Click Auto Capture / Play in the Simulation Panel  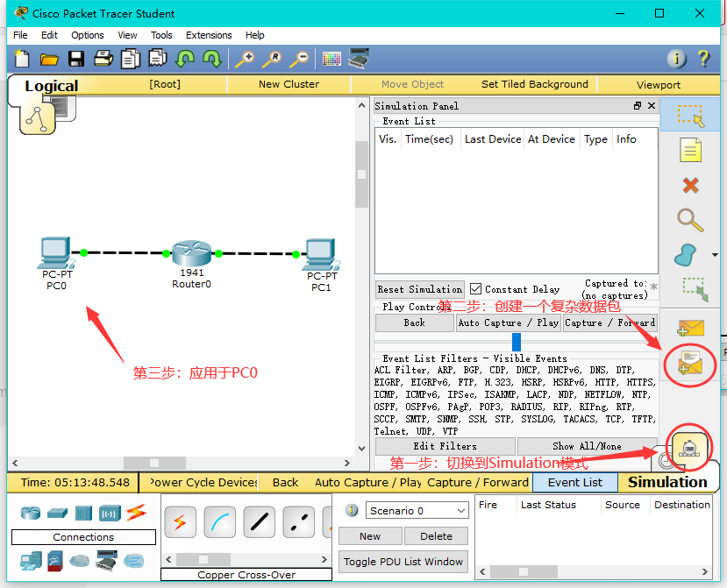pyautogui.click(x=508, y=322)
